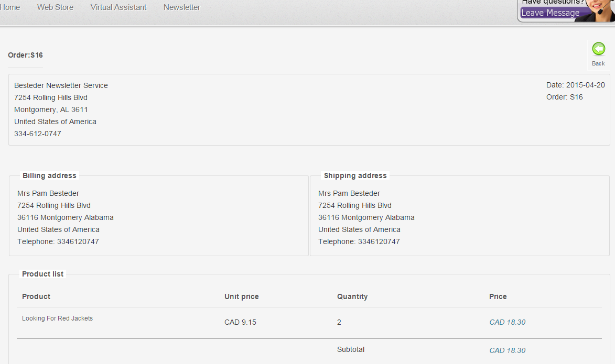Click the Back label under the arrow
The image size is (615, 364).
pyautogui.click(x=598, y=63)
